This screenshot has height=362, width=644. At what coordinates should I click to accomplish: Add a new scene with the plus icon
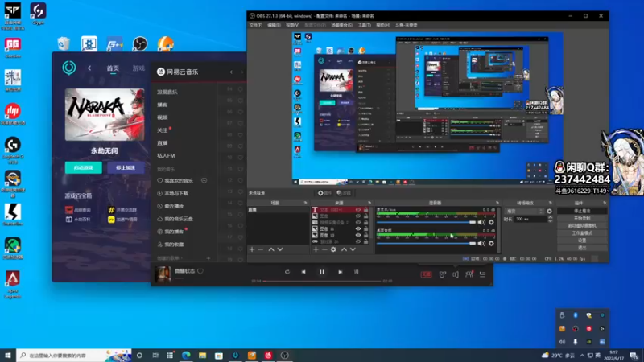[252, 249]
